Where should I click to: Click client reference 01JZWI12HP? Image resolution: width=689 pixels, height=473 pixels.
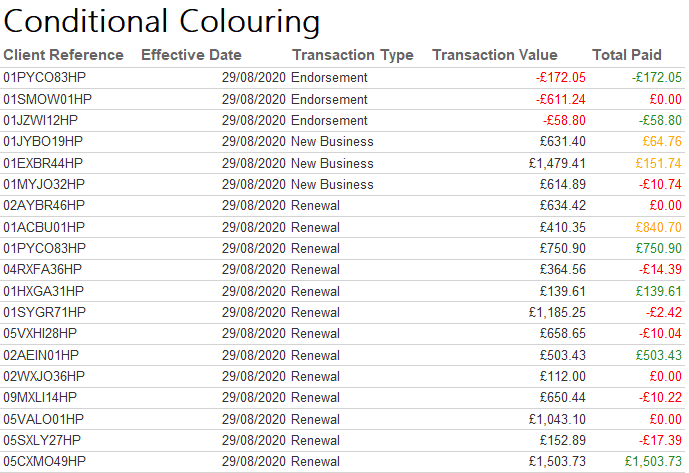point(41,120)
